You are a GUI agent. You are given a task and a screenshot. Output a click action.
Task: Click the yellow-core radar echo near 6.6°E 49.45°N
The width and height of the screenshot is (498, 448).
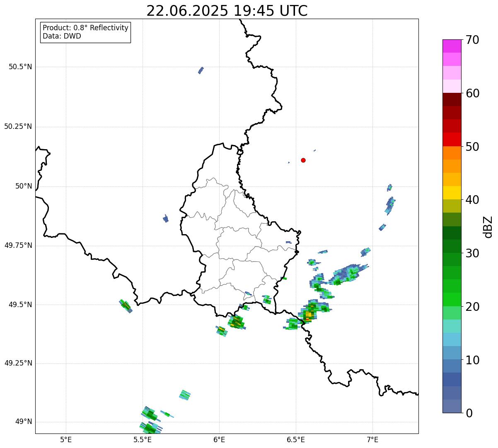pos(308,316)
